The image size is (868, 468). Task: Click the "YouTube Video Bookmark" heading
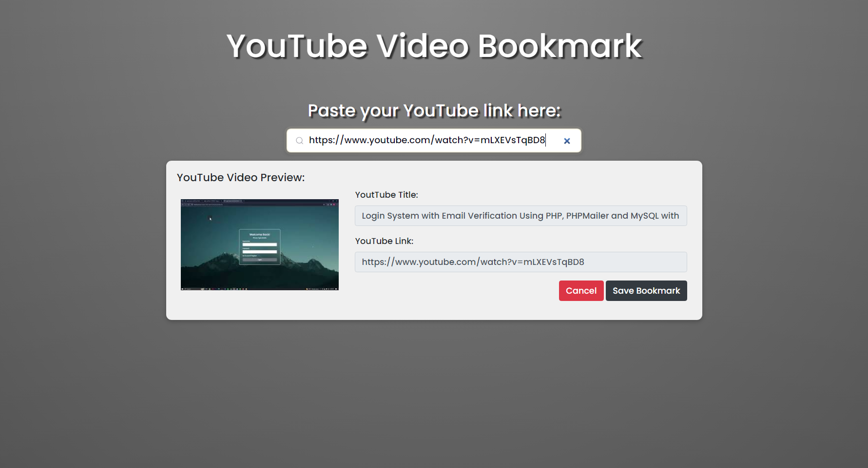click(434, 46)
